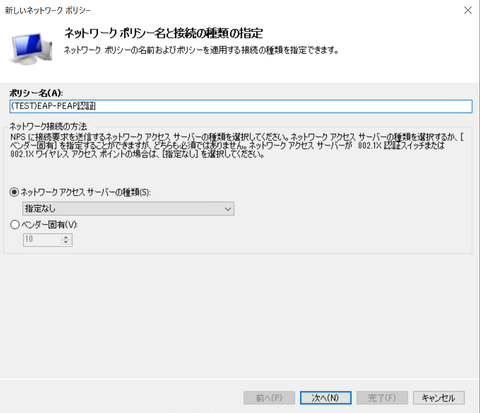The height and width of the screenshot is (413, 480).
Task: Click the heading ネットワーク ポリシー名と接続の種類の指定
Action: point(163,33)
